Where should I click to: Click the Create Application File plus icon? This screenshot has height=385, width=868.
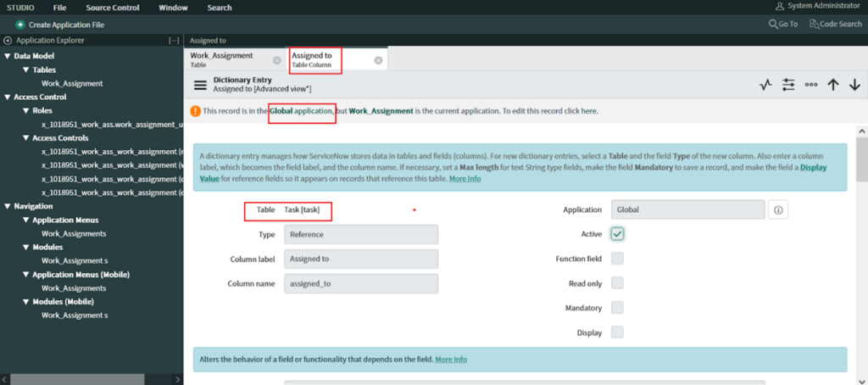click(19, 25)
